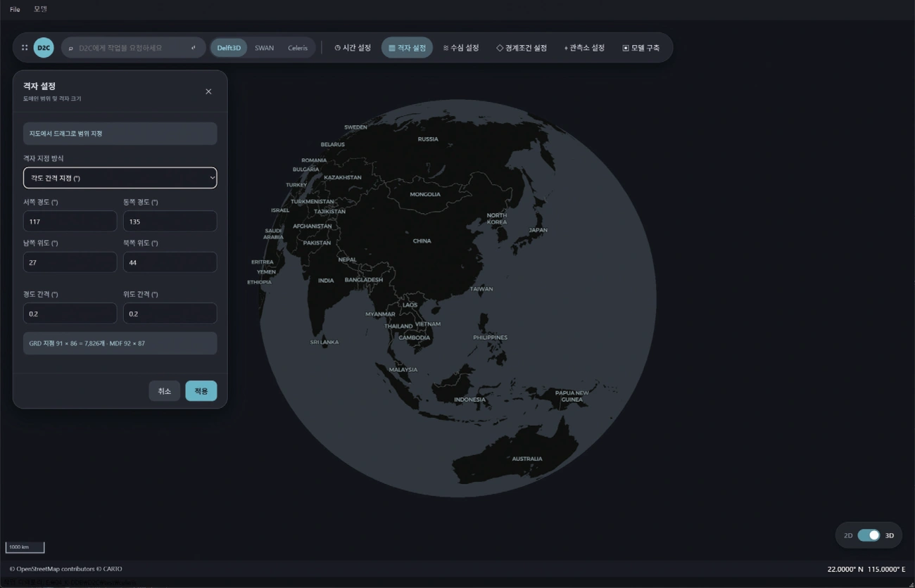This screenshot has width=915, height=588.
Task: Open 격자 설정 grid settings
Action: pos(407,48)
